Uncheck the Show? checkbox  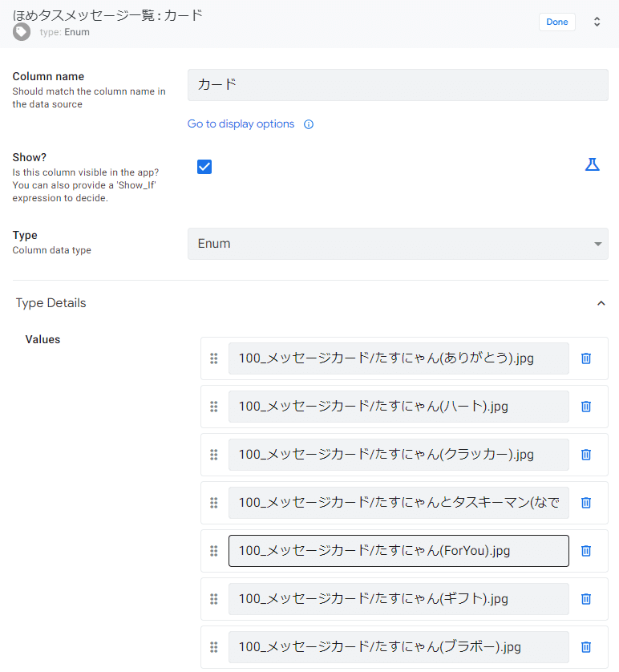pos(204,167)
